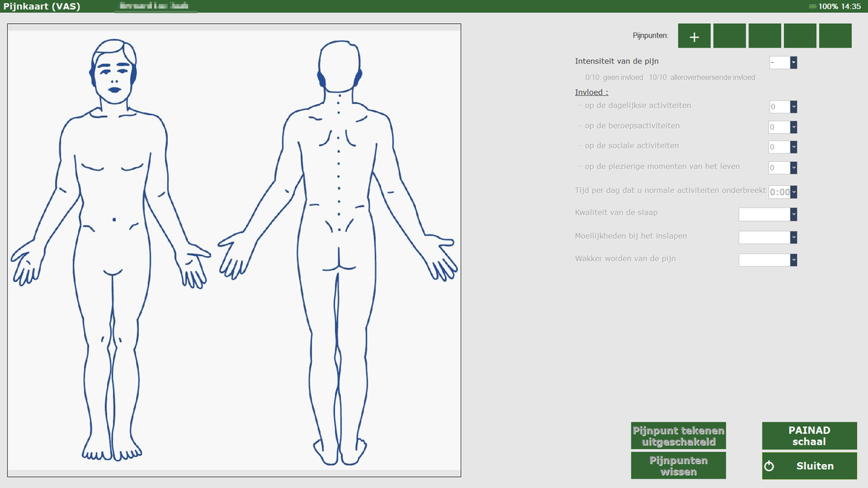Image resolution: width=868 pixels, height=488 pixels.
Task: Open the dagelijkse activiteiten score dropdown
Action: pos(783,107)
